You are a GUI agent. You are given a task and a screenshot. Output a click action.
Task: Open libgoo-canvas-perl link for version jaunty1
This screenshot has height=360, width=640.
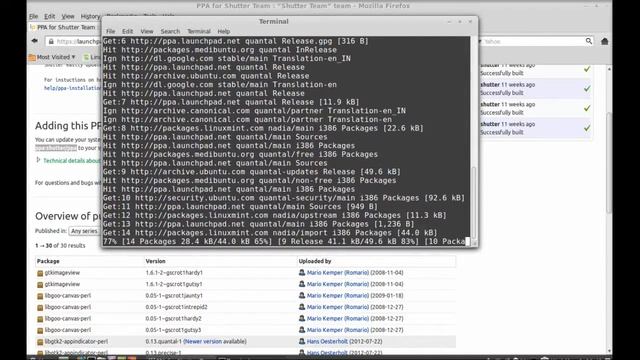(x=68, y=296)
